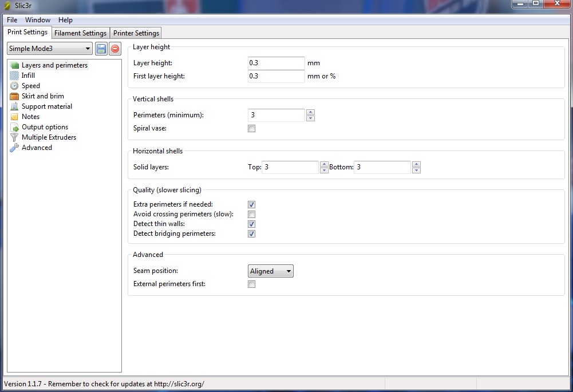Screen dimensions: 573x392
Task: Enable the Spiral vase checkbox
Action: (251, 129)
